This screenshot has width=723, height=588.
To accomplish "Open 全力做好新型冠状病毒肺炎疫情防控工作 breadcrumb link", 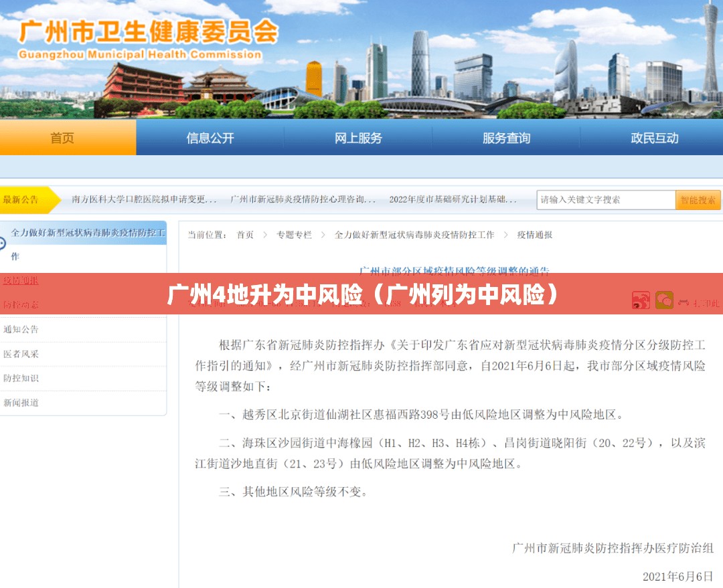I will tap(414, 235).
